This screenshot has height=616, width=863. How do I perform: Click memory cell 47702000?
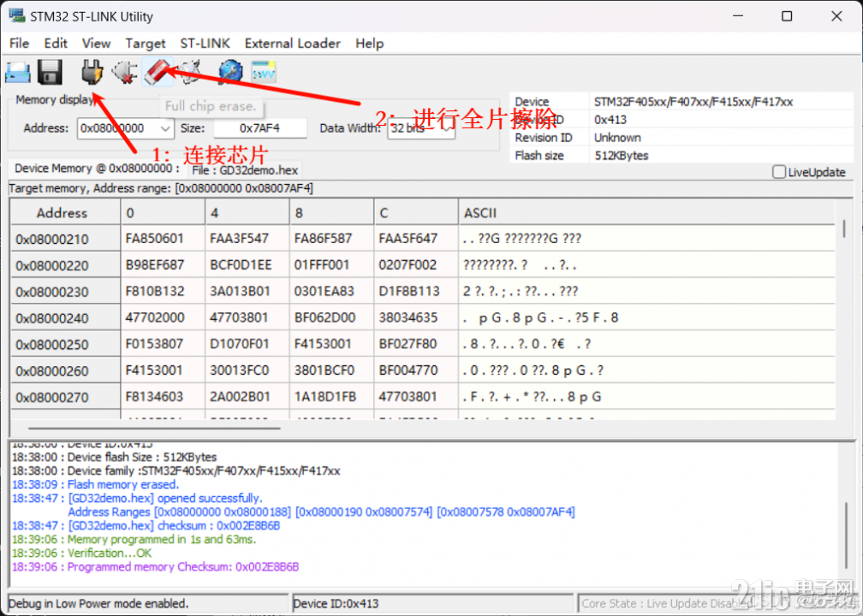click(163, 317)
